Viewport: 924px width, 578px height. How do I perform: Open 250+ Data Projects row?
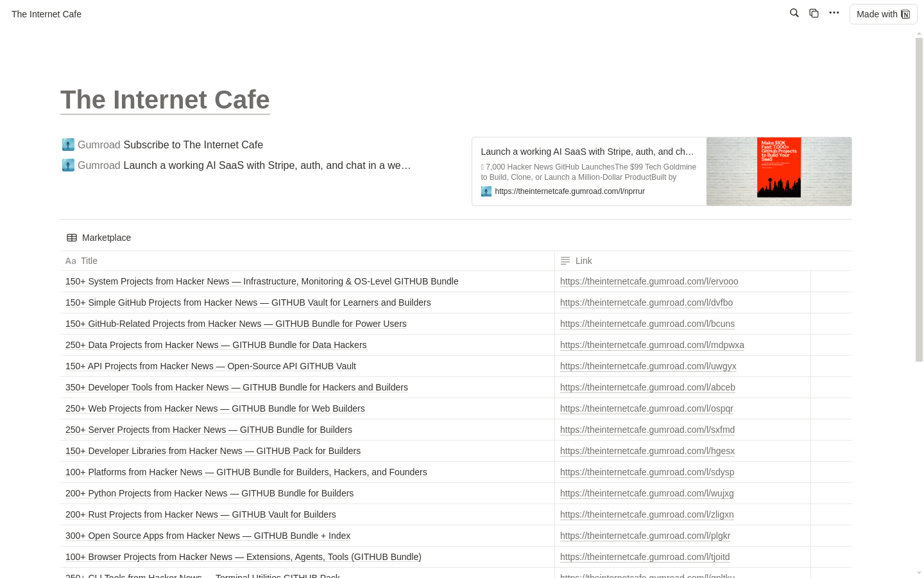[x=216, y=345]
